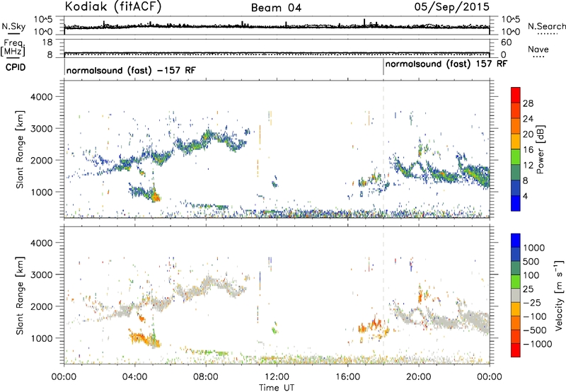Screen dimensions: 566x392
Task: Select the 18 tick on frequency axis
Action: pos(47,42)
